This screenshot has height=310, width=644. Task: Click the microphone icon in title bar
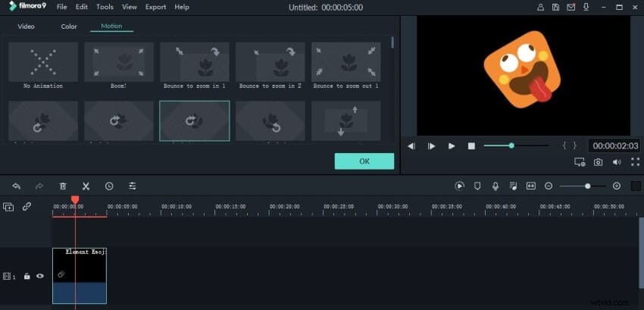point(586,7)
